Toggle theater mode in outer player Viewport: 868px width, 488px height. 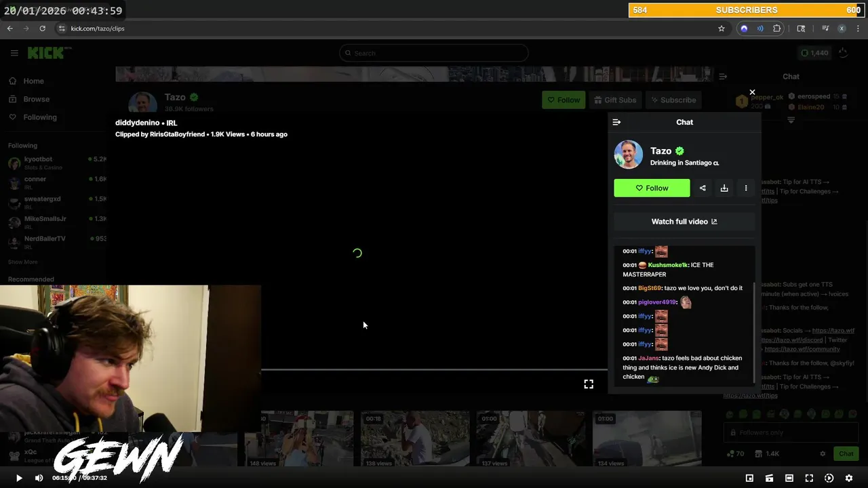point(789,478)
